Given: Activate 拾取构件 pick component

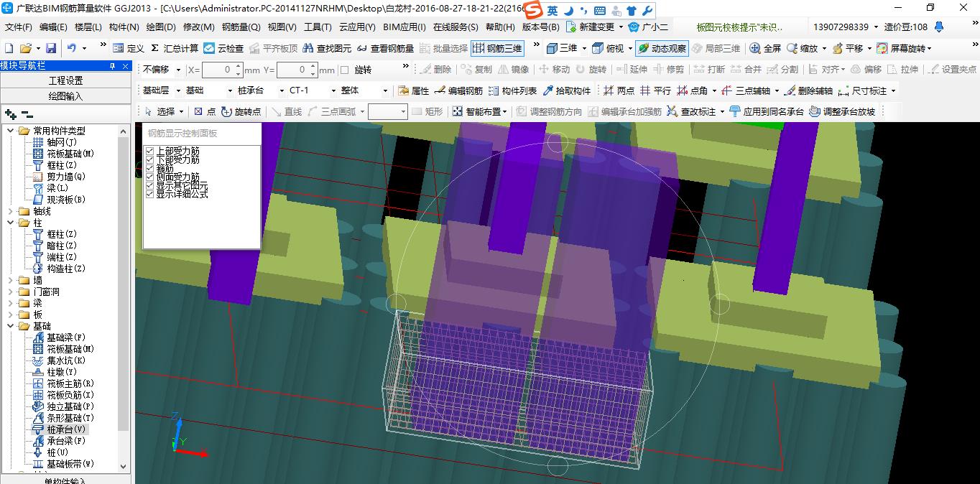Looking at the screenshot, I should (x=567, y=90).
